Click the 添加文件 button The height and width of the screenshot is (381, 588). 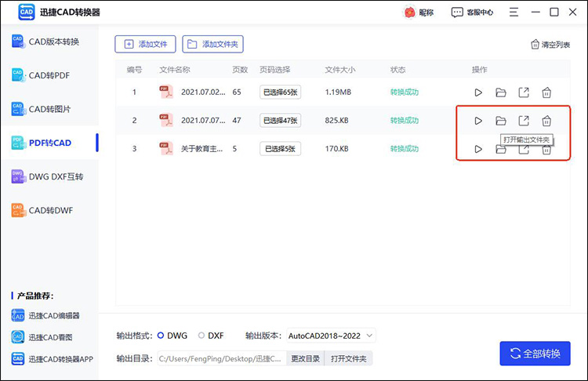(145, 44)
